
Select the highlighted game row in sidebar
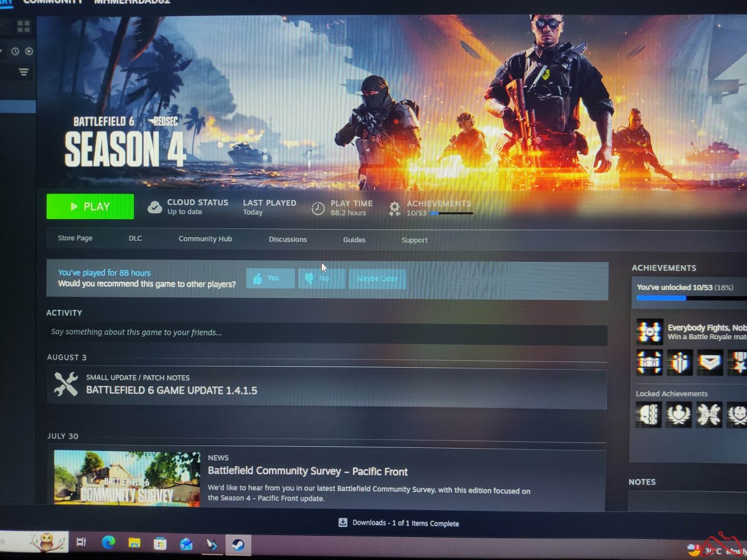click(x=17, y=106)
